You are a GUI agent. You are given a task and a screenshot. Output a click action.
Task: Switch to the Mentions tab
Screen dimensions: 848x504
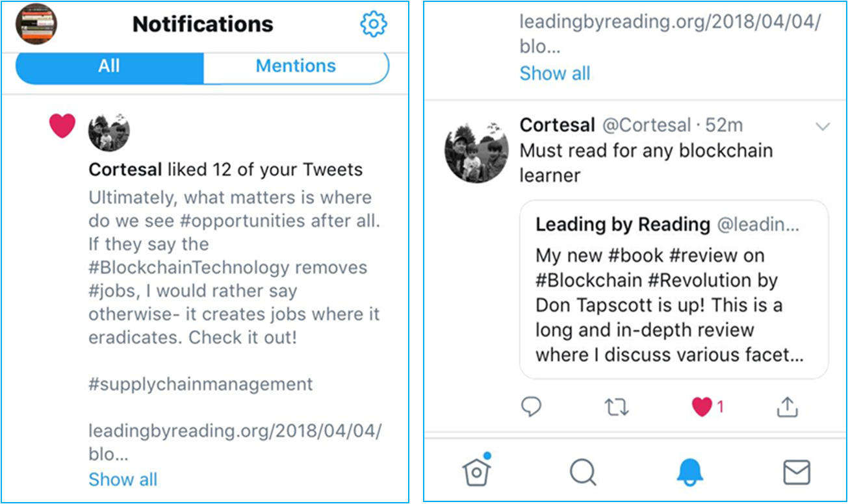(296, 66)
